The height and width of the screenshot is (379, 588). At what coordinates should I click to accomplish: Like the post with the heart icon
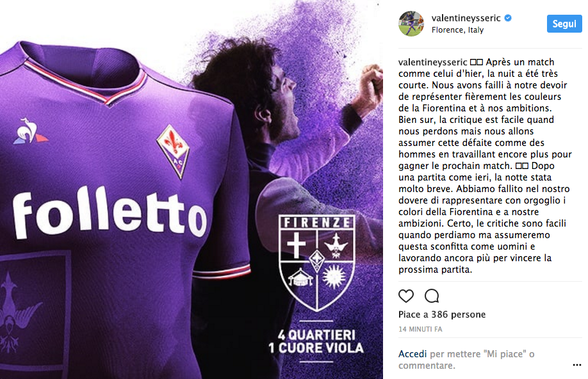[405, 296]
